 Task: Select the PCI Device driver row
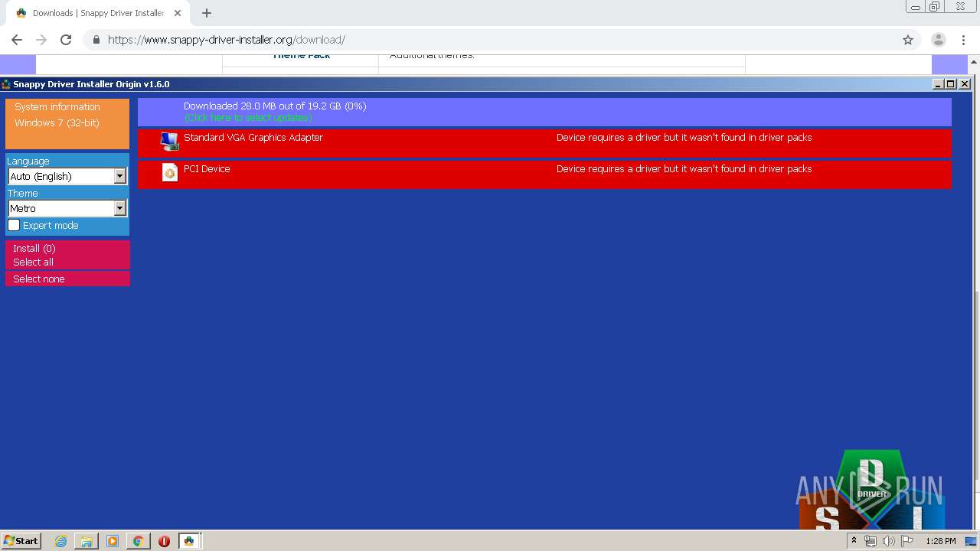544,174
